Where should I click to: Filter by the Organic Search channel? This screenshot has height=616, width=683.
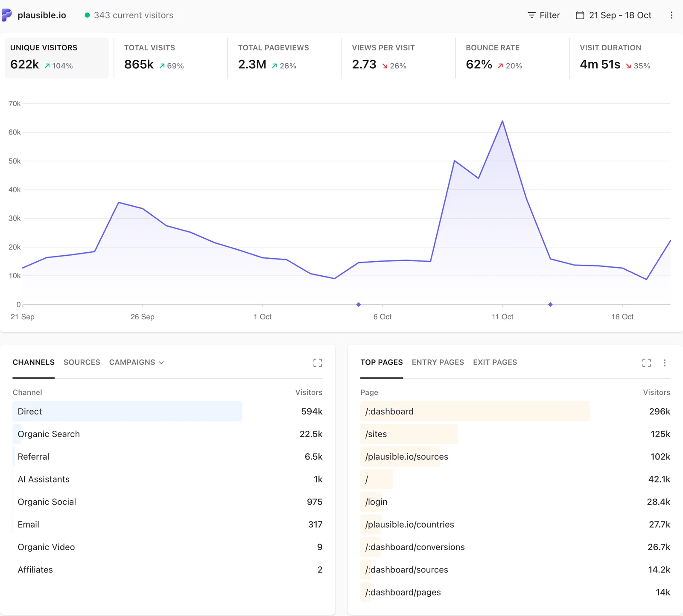click(x=167, y=434)
